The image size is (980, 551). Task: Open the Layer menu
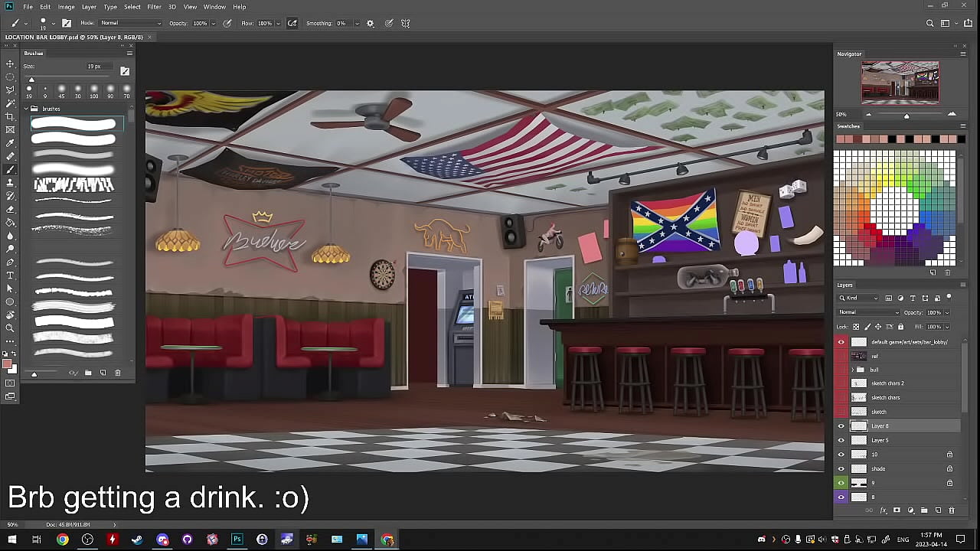[89, 7]
